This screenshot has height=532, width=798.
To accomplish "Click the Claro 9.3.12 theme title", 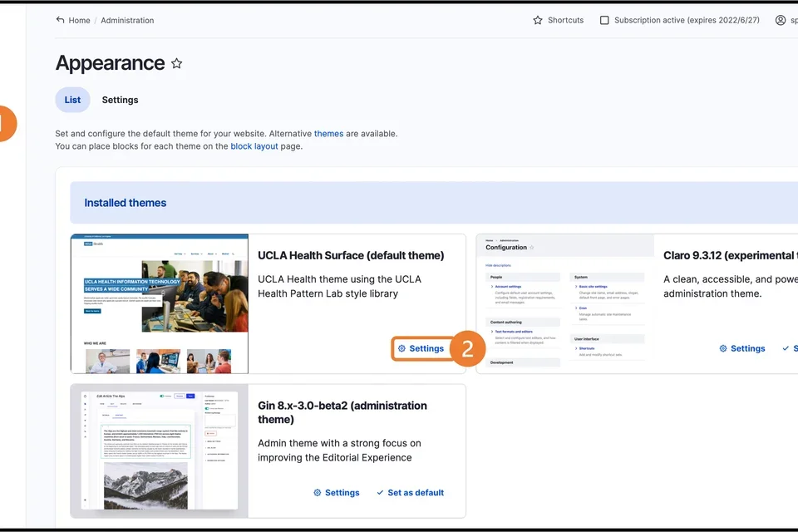I will click(731, 255).
